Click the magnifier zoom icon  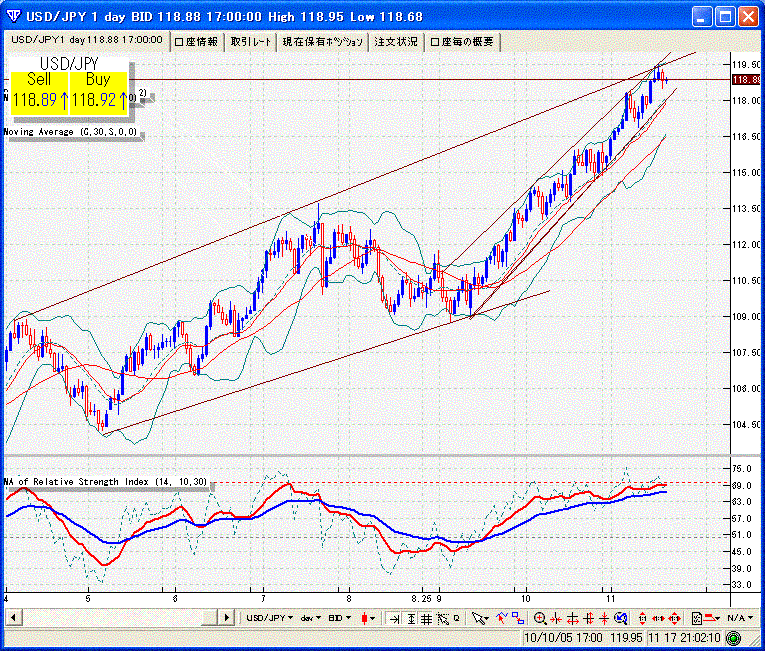(540, 618)
